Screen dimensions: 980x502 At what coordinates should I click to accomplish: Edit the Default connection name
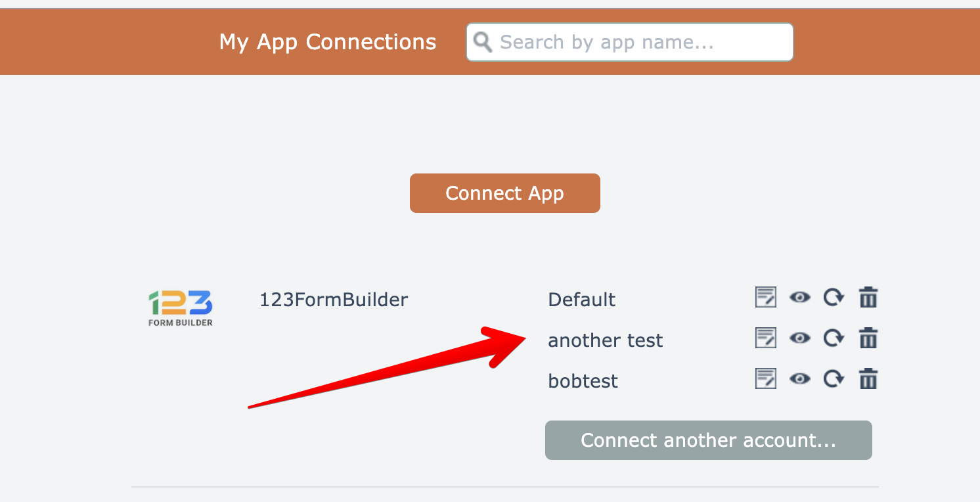(765, 298)
